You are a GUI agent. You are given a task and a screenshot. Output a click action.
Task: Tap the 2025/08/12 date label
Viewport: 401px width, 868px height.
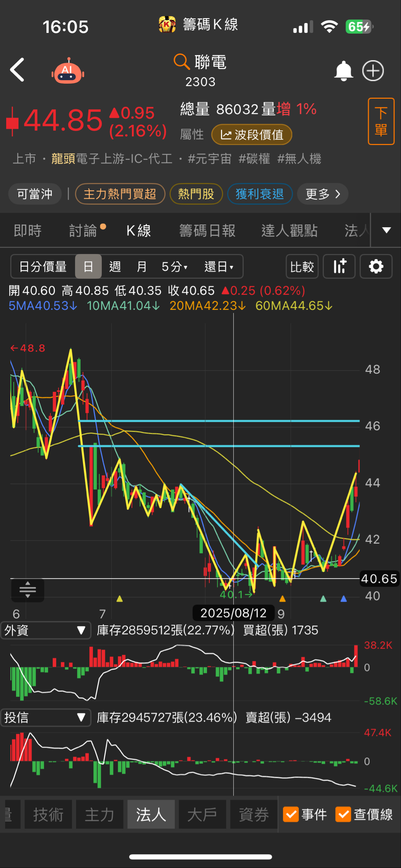233,613
